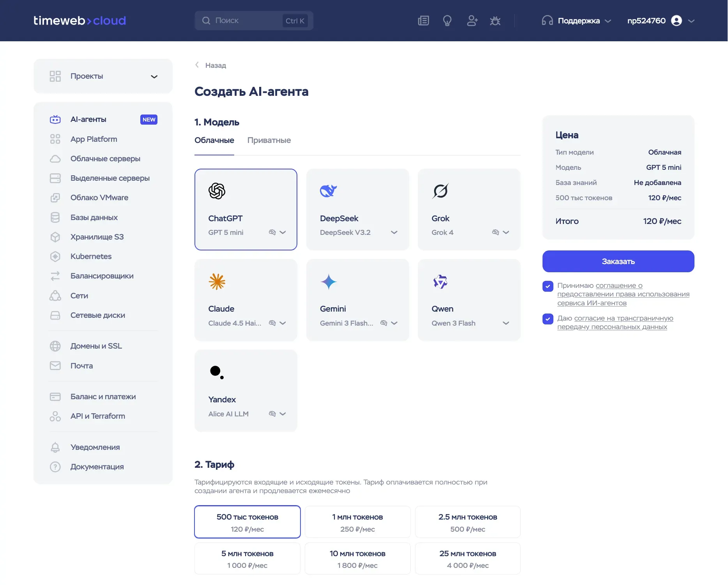Image resolution: width=728 pixels, height=585 pixels.
Task: Switch to the Приватные tab
Action: 269,140
